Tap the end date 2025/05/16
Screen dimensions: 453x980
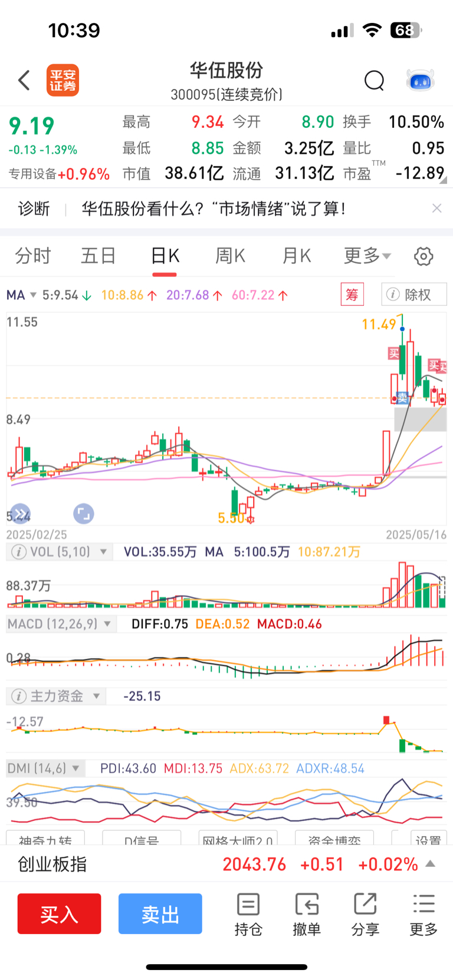coord(416,534)
